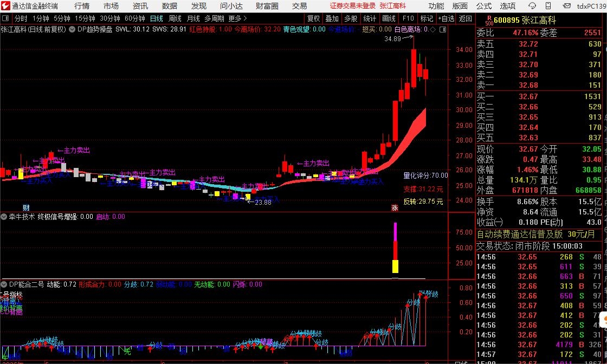Select the 日线 daily period tab
The image size is (607, 364).
157,18
